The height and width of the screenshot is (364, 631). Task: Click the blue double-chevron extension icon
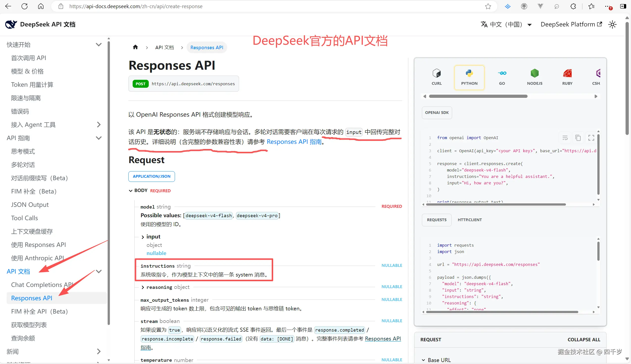[x=508, y=6]
